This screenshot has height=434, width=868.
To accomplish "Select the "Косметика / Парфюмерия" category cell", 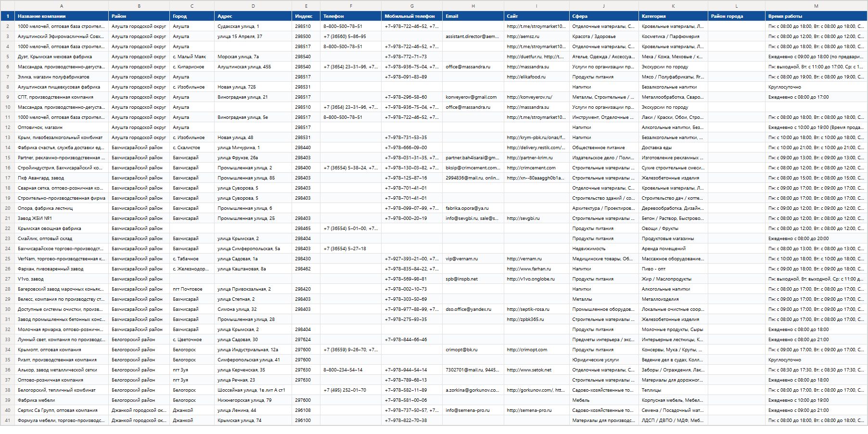I will point(673,37).
